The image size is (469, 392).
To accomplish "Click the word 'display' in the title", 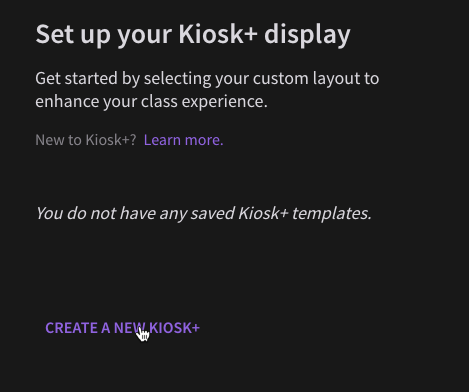I will pyautogui.click(x=307, y=35).
